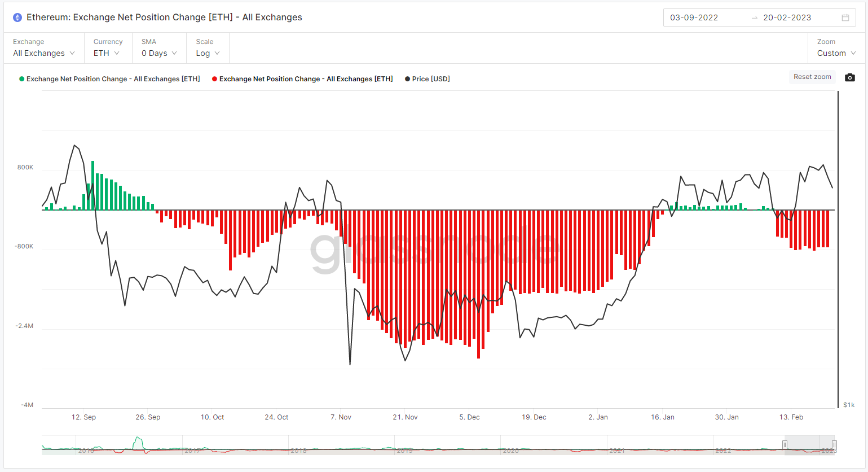The height and width of the screenshot is (472, 868).
Task: Click the 26. Sep axis label
Action: tap(148, 417)
